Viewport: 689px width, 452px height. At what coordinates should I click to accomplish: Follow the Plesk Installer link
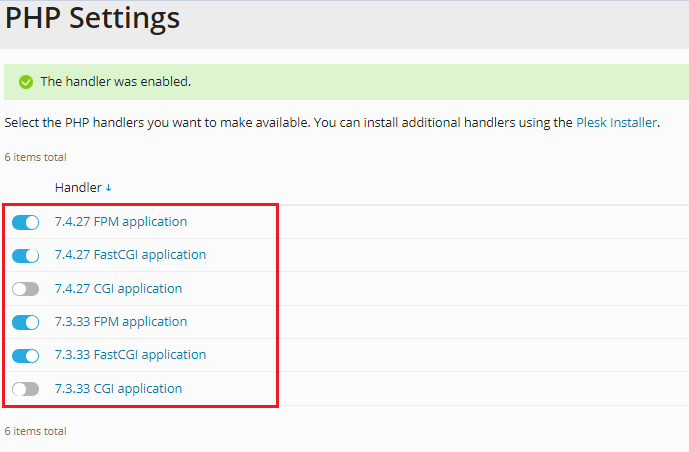point(616,123)
